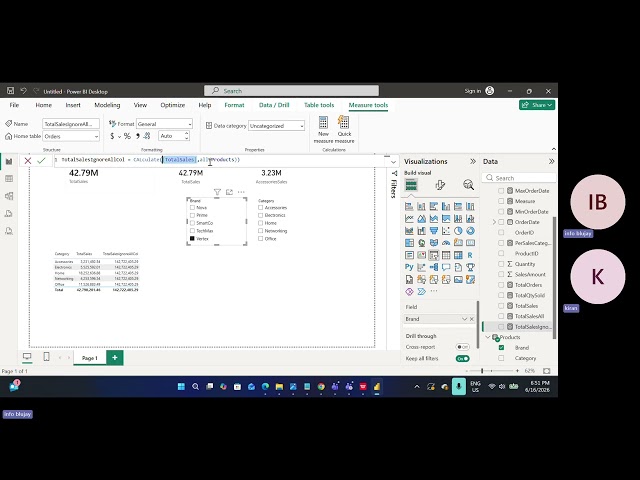Viewport: 640px width, 480px height.
Task: Open Table view in the left sidebar
Action: click(x=9, y=179)
